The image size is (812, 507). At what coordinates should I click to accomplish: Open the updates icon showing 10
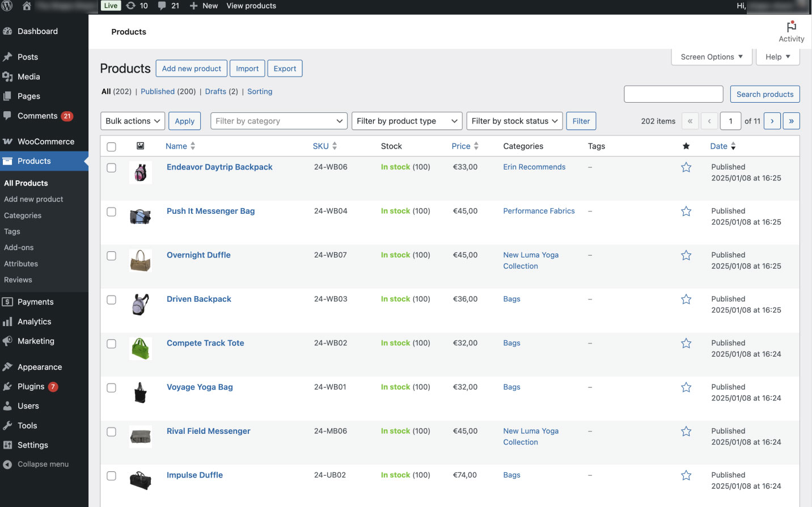137,6
